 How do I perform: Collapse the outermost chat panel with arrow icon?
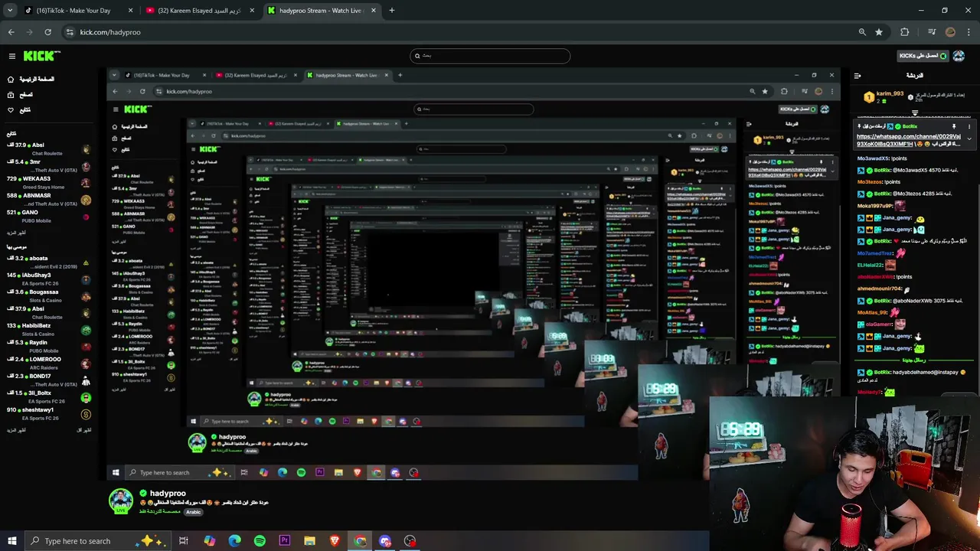click(x=857, y=76)
